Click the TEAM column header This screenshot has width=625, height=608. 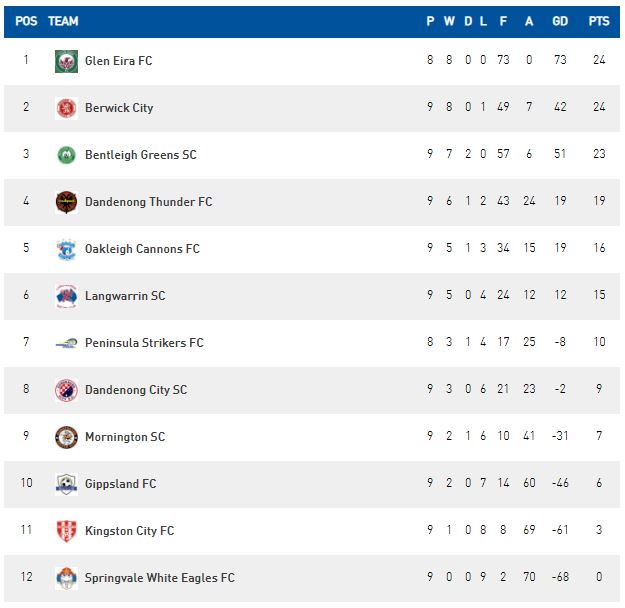point(63,21)
